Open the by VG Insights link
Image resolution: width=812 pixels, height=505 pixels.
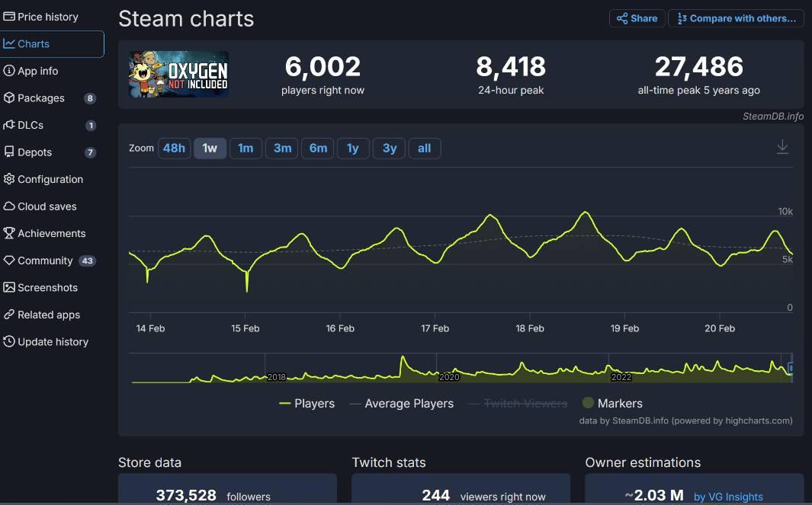coord(728,497)
